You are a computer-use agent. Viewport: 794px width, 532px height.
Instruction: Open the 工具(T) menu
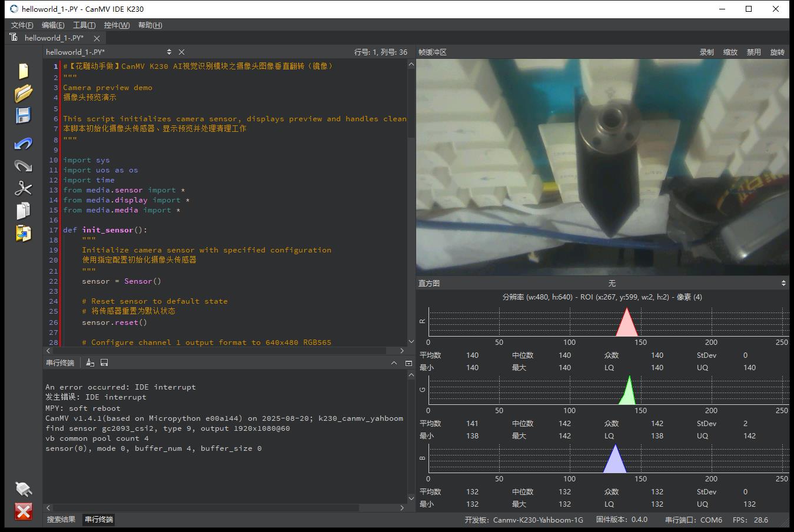tap(84, 25)
